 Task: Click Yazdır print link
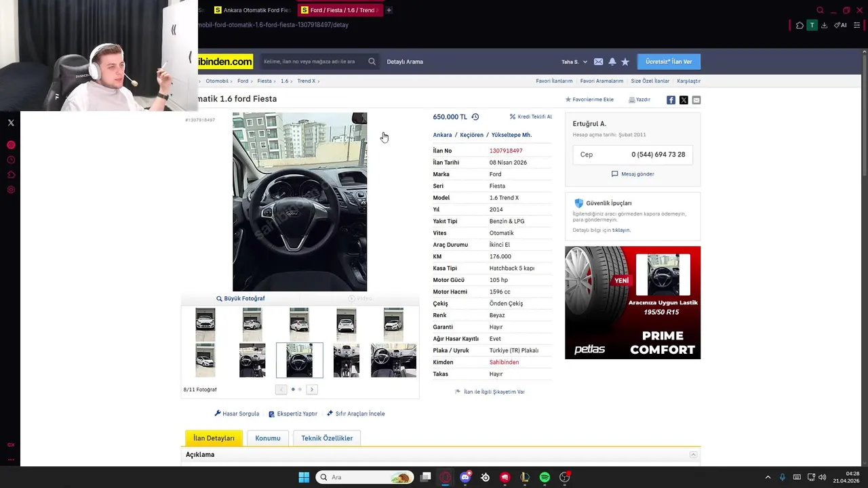pyautogui.click(x=639, y=100)
